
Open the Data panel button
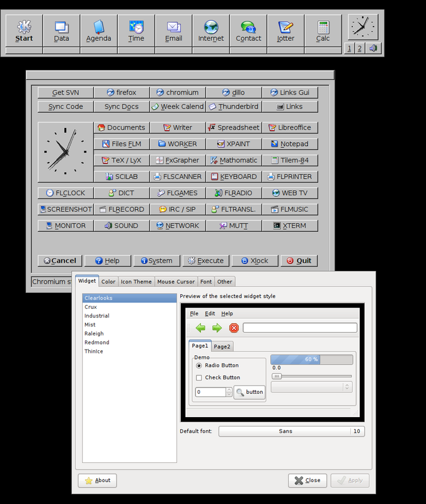[x=61, y=31]
